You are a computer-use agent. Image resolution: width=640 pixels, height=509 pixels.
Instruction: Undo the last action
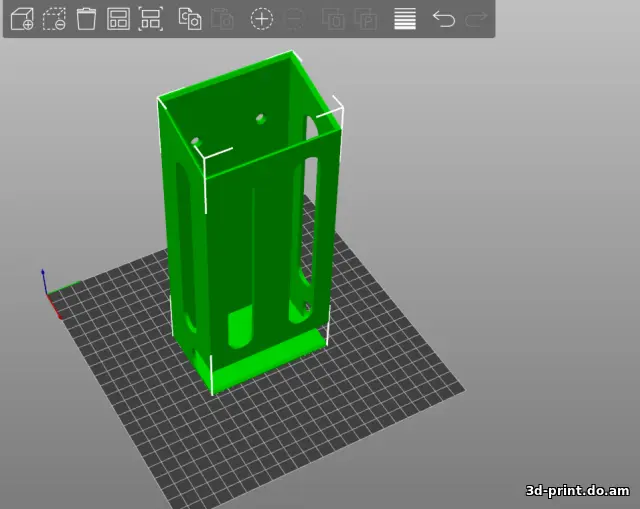point(443,19)
